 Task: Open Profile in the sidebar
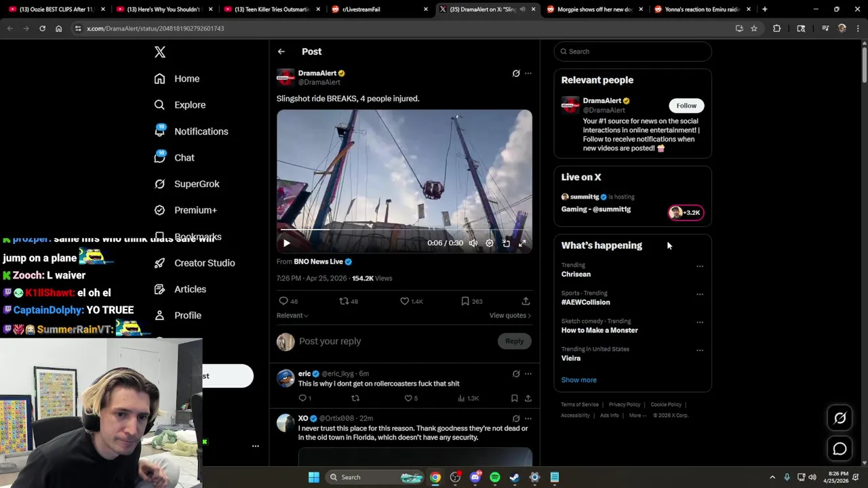(x=178, y=315)
